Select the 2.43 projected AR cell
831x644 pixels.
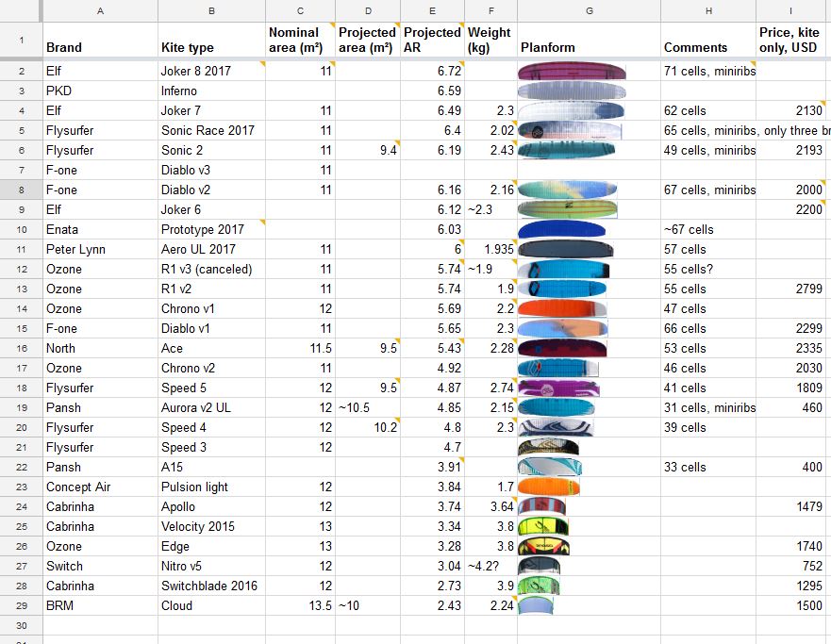click(x=432, y=605)
